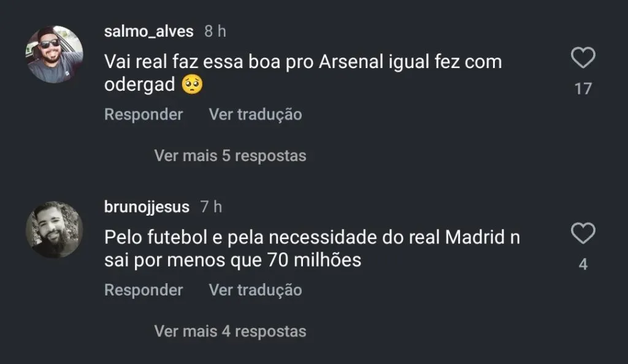Click the pleading face emoji after "odergad"
628x364 pixels.
192,85
